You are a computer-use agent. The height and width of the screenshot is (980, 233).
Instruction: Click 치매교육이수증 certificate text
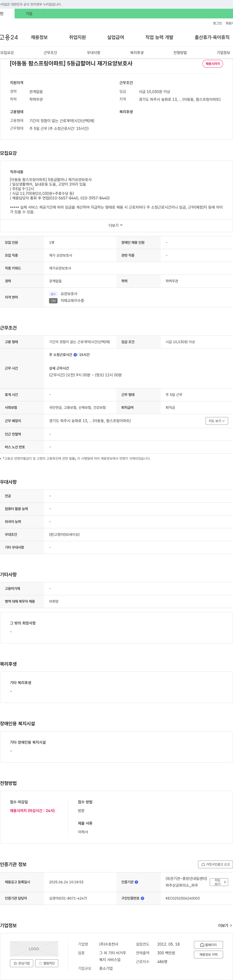[72, 300]
